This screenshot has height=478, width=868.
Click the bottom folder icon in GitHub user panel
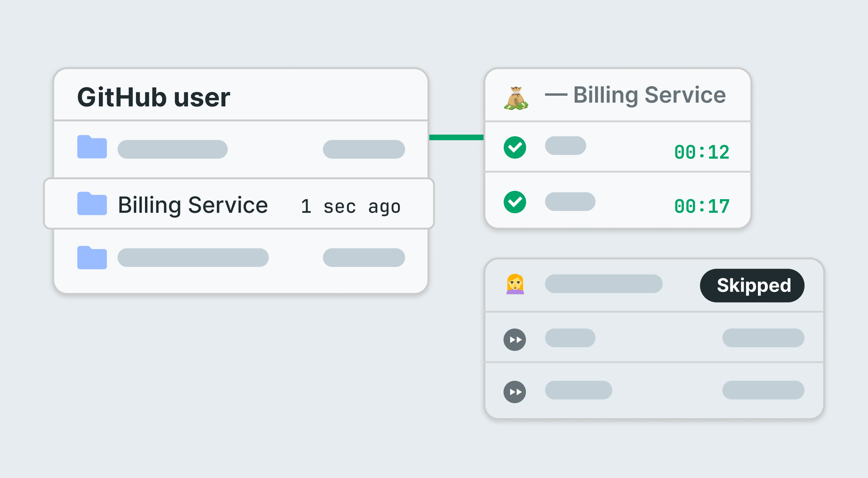point(92,258)
